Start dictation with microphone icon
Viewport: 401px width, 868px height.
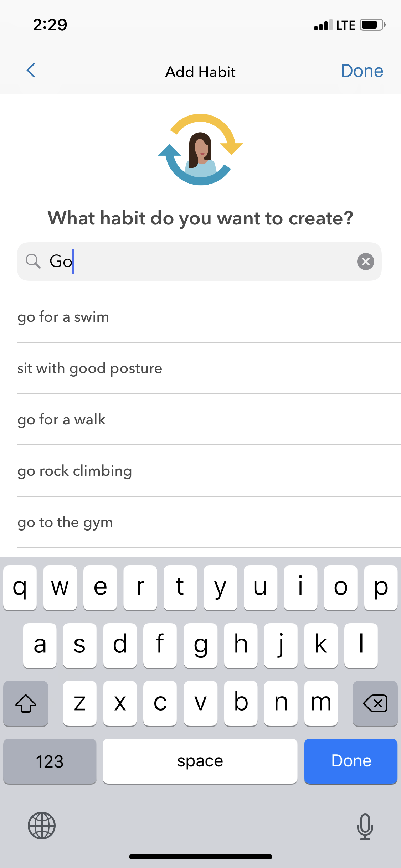tap(365, 826)
